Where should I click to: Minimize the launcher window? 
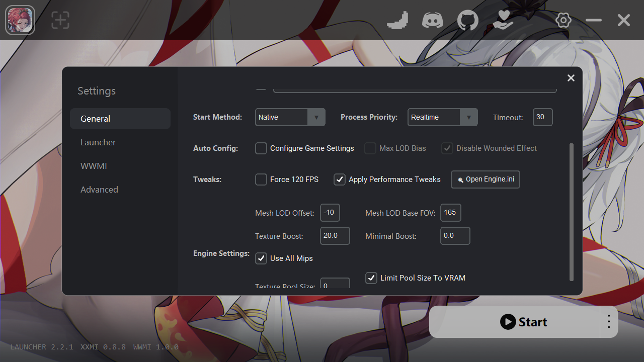pos(594,20)
